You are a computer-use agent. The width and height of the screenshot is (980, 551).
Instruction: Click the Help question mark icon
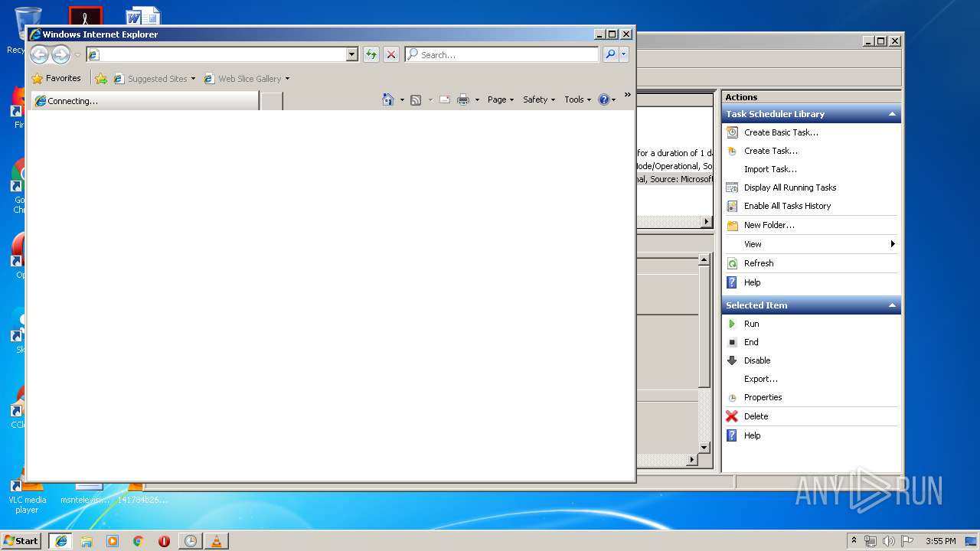tap(604, 99)
